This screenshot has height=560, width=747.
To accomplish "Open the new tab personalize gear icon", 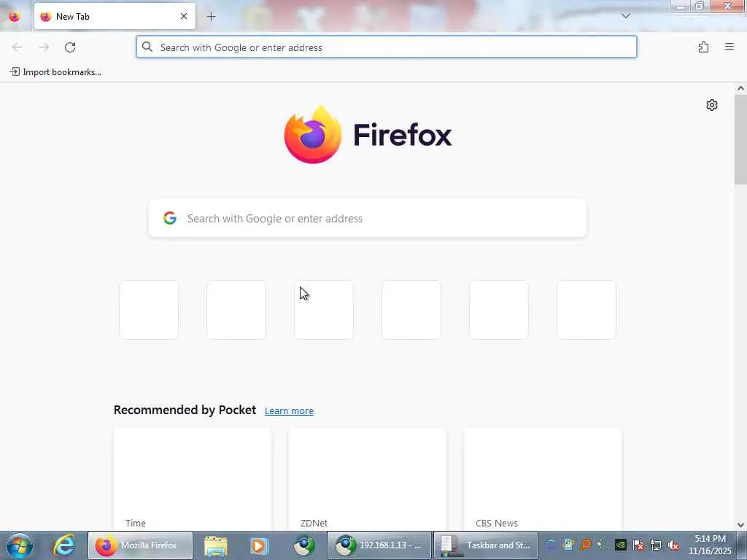I will 712,105.
